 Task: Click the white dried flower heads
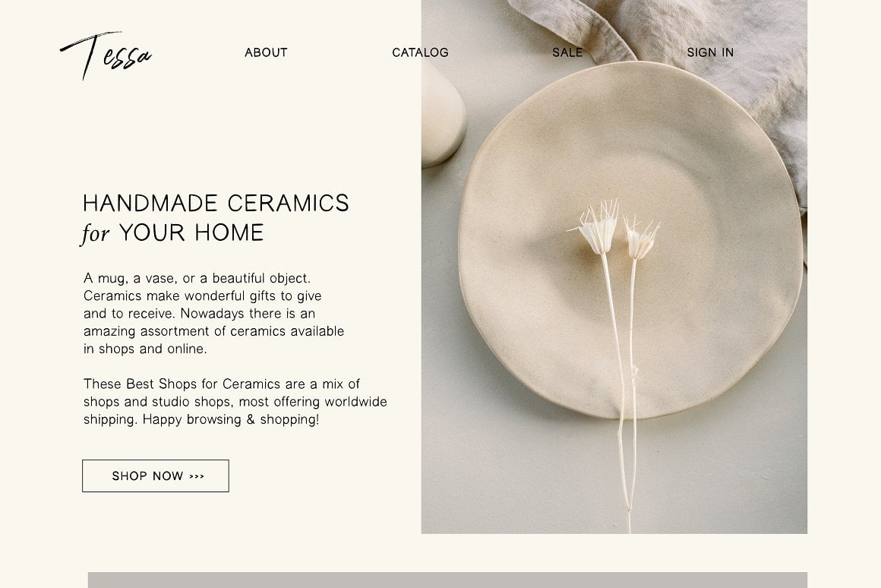pyautogui.click(x=615, y=229)
